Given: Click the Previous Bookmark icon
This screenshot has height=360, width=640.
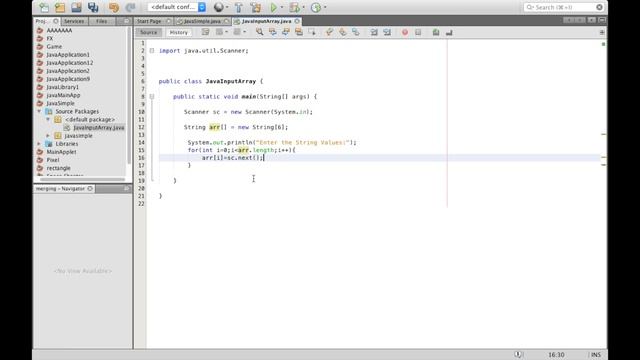Looking at the screenshot, I should pyautogui.click(x=329, y=32).
